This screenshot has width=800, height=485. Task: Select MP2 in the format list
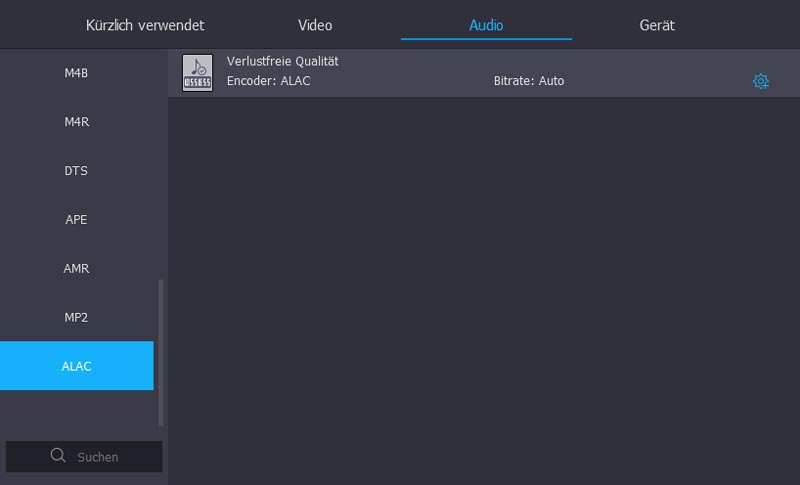click(x=77, y=317)
